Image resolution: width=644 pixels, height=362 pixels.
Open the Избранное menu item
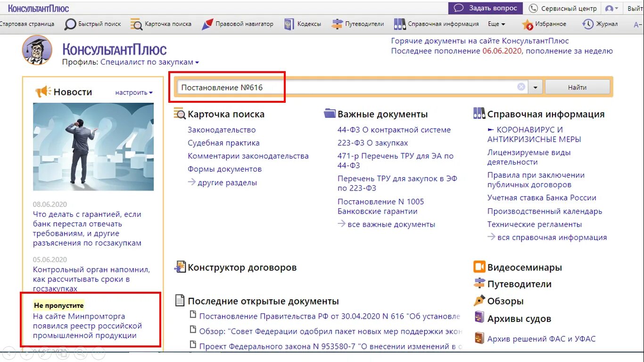pos(551,24)
